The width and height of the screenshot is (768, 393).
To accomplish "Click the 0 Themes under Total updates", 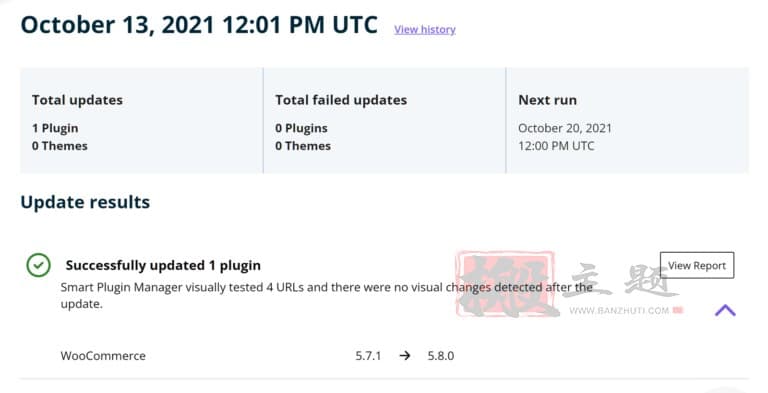I will coord(60,146).
